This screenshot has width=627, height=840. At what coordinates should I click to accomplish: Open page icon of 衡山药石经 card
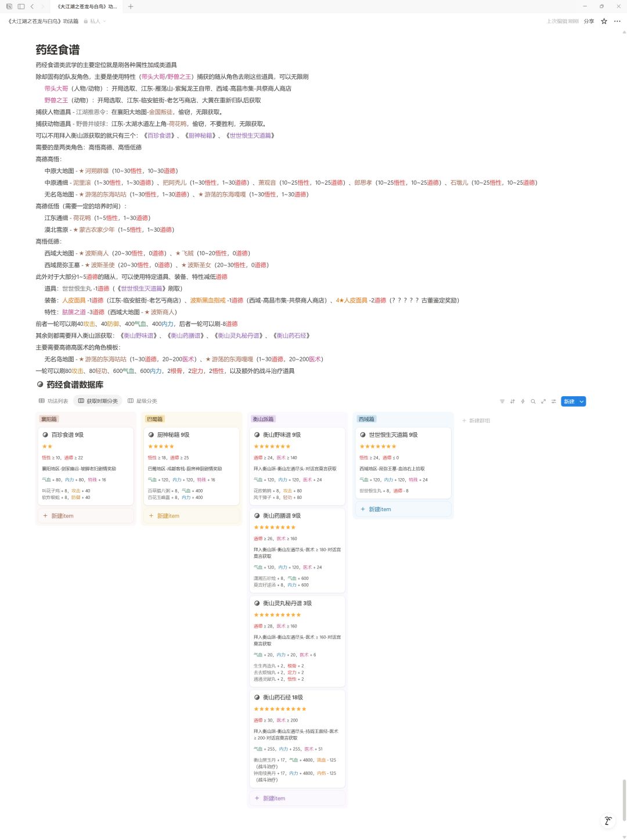[257, 697]
